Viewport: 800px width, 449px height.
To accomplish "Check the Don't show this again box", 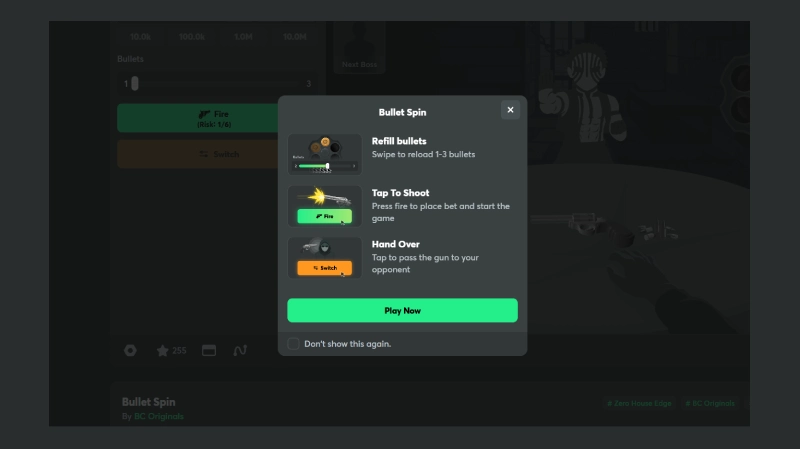I will (293, 344).
